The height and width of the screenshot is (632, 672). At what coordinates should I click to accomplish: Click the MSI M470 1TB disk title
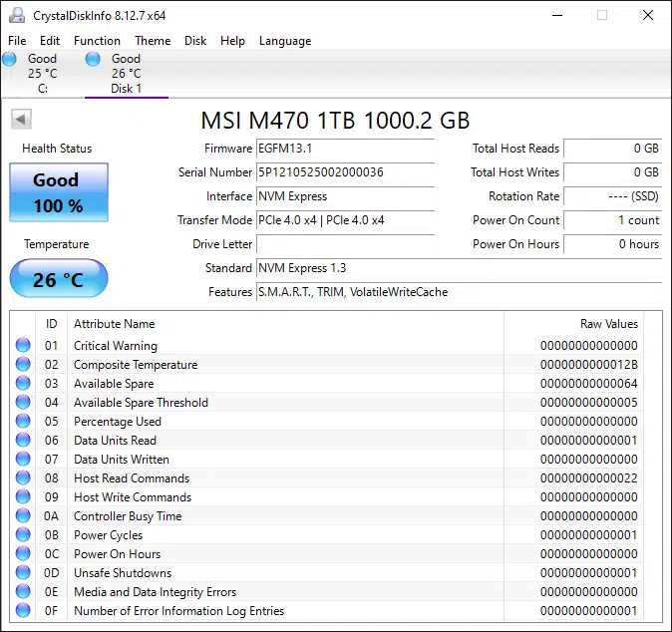[336, 121]
